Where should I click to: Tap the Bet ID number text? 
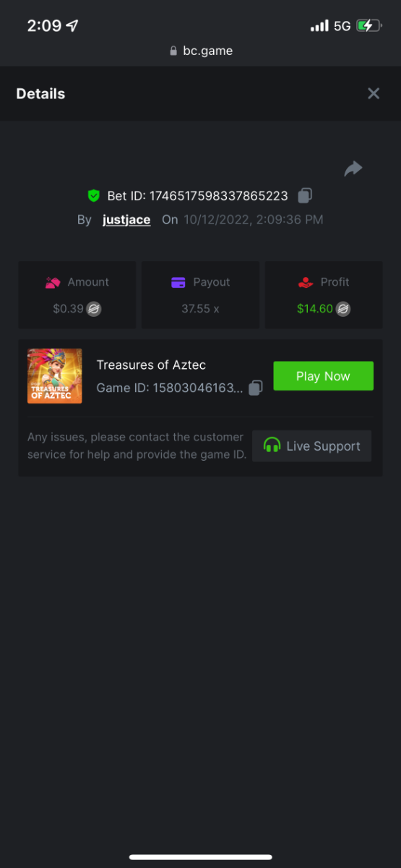219,196
